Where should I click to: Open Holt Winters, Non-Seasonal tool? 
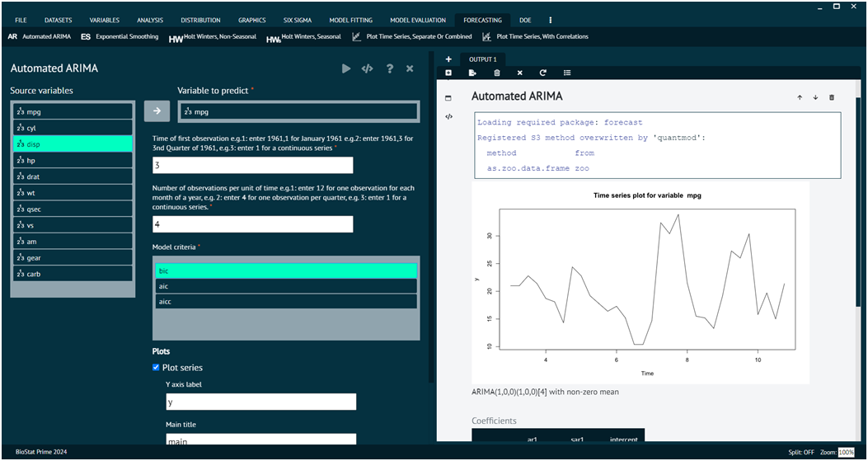pyautogui.click(x=213, y=38)
